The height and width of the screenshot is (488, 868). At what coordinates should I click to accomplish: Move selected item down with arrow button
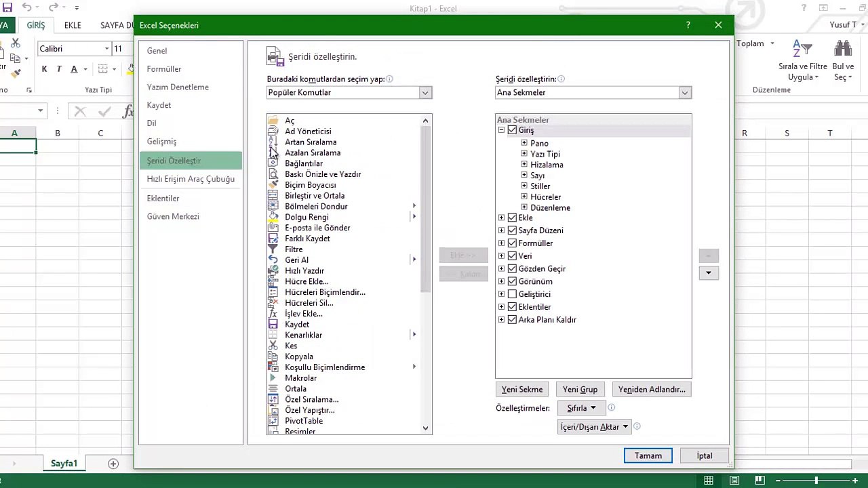pos(709,273)
